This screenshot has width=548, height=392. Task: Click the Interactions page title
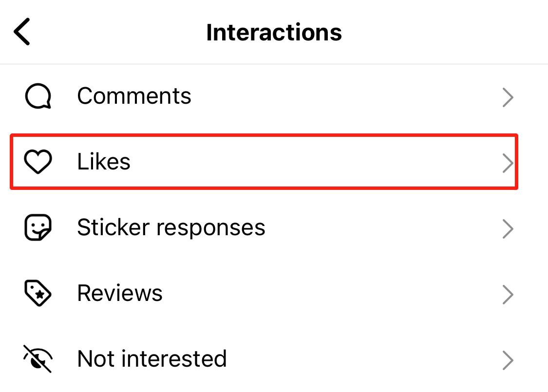point(274,33)
